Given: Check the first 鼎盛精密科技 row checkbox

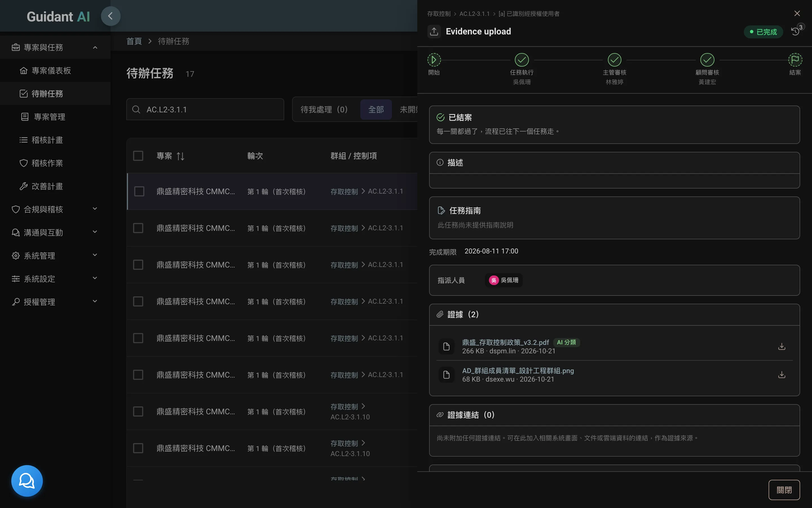Looking at the screenshot, I should point(139,192).
